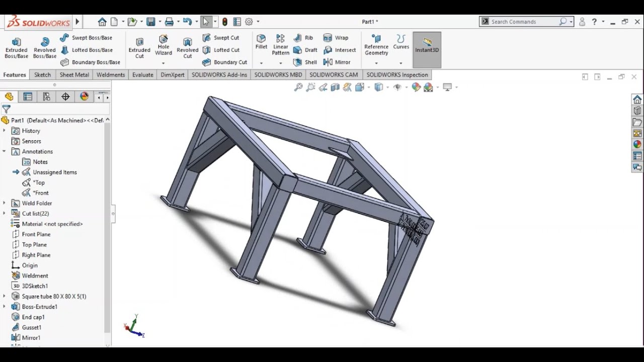Click the Boundary Boss/Base tool

(90, 62)
